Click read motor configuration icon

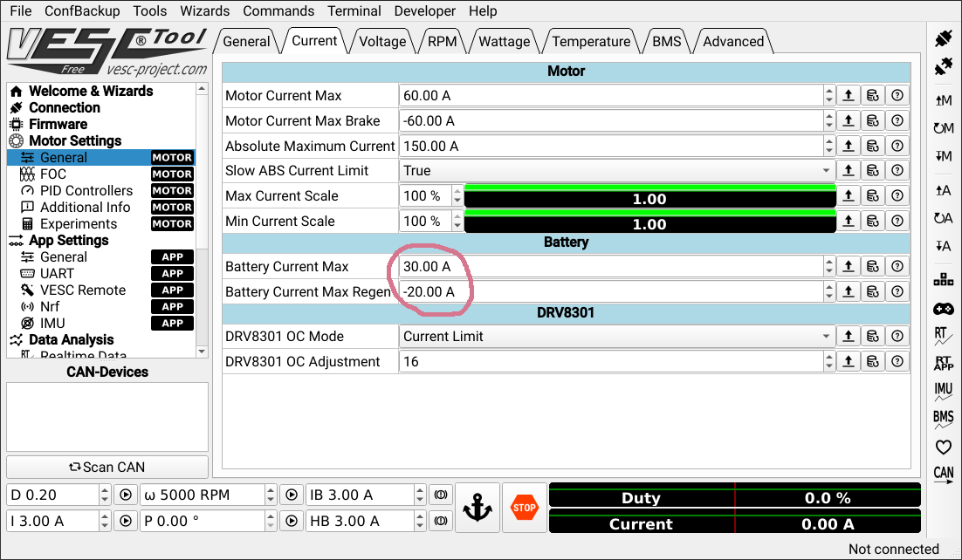click(x=943, y=100)
